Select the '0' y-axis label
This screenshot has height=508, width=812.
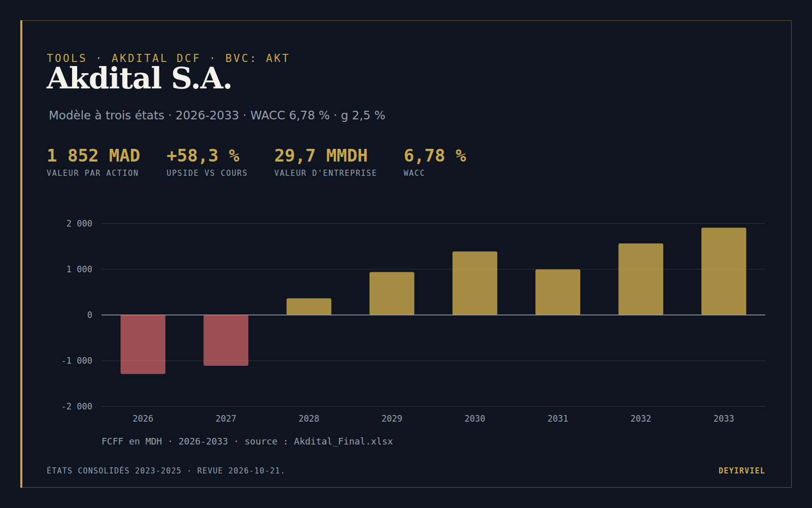click(x=90, y=315)
